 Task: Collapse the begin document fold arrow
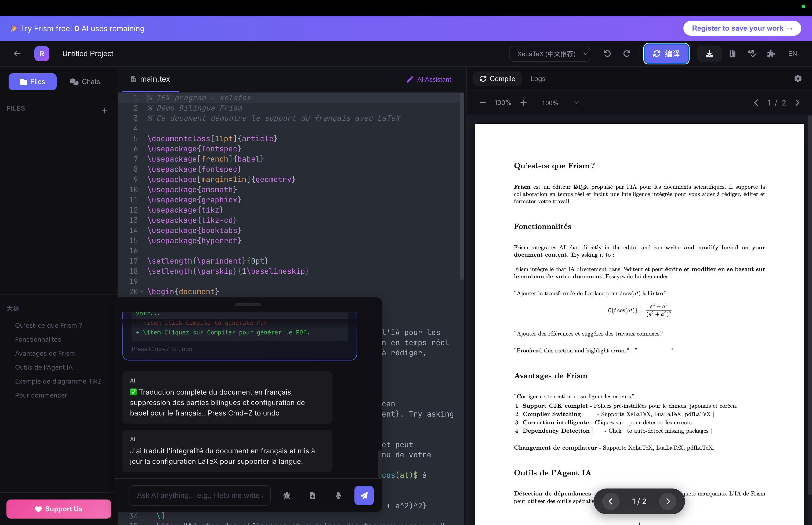(x=142, y=291)
